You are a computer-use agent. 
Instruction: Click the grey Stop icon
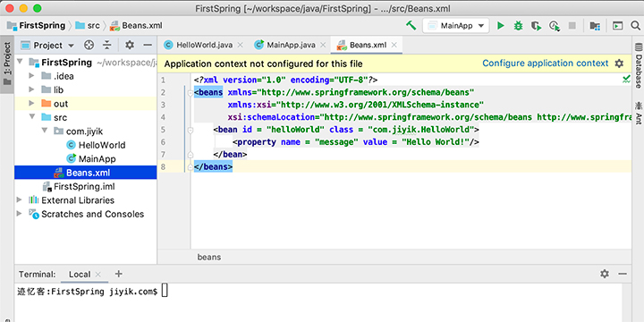pyautogui.click(x=572, y=26)
